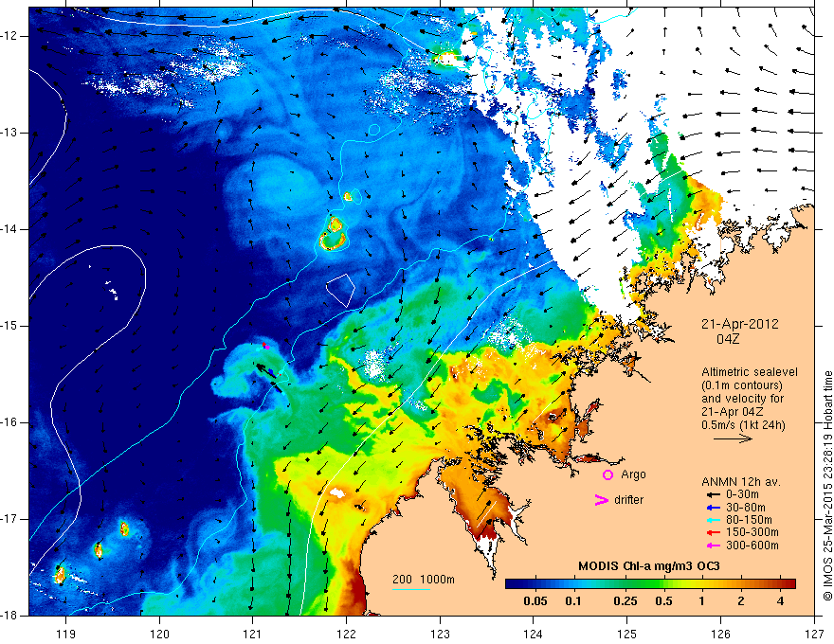Click the '0-30m' legend label

point(742,494)
